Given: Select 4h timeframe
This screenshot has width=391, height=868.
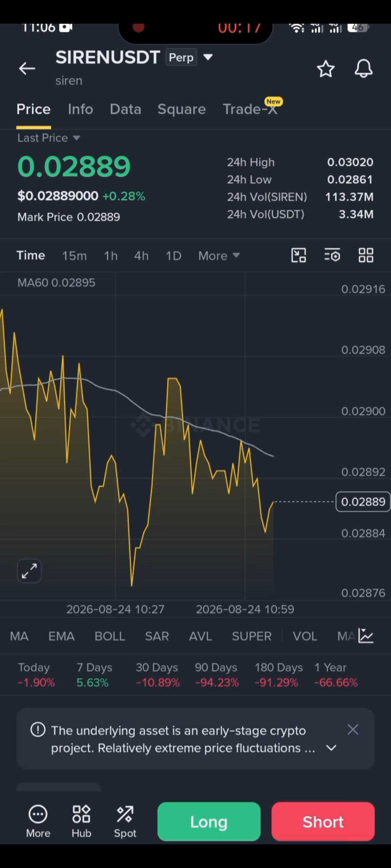Looking at the screenshot, I should tap(141, 256).
